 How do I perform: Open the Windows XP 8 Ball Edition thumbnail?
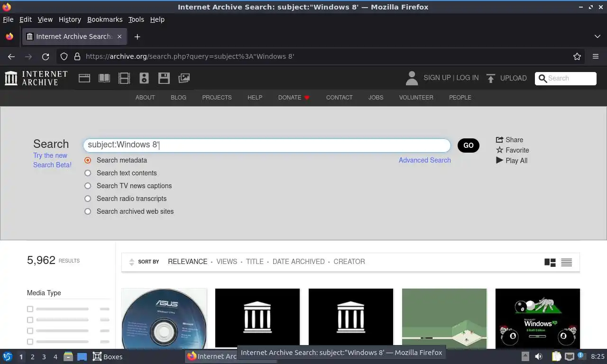click(538, 318)
